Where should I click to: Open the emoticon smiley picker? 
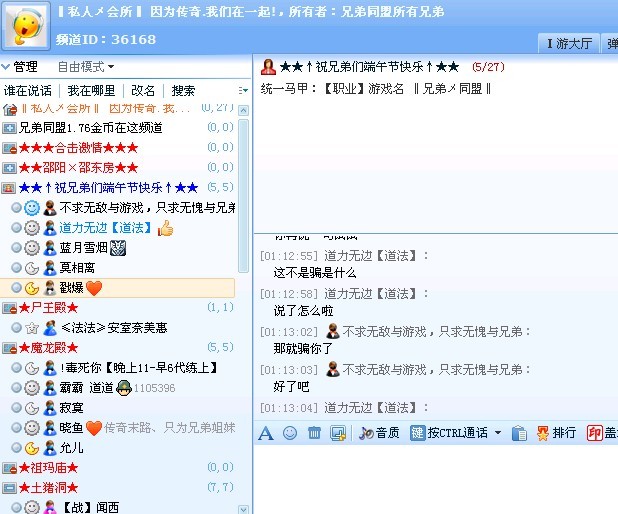click(290, 433)
